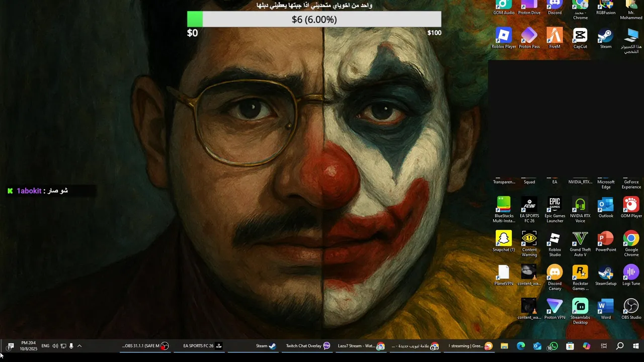
Task: Switch to Twitch Chat Overlay taskbar window
Action: point(308,346)
